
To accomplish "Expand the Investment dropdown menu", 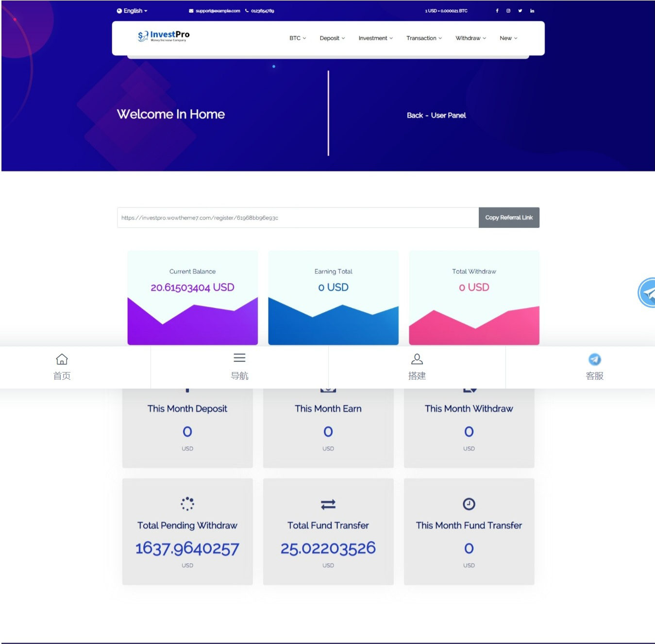I will (375, 38).
